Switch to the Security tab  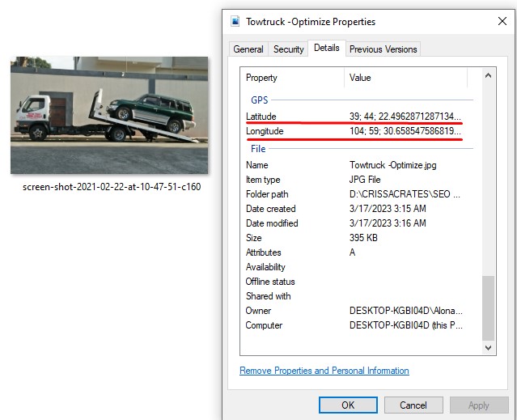(288, 49)
